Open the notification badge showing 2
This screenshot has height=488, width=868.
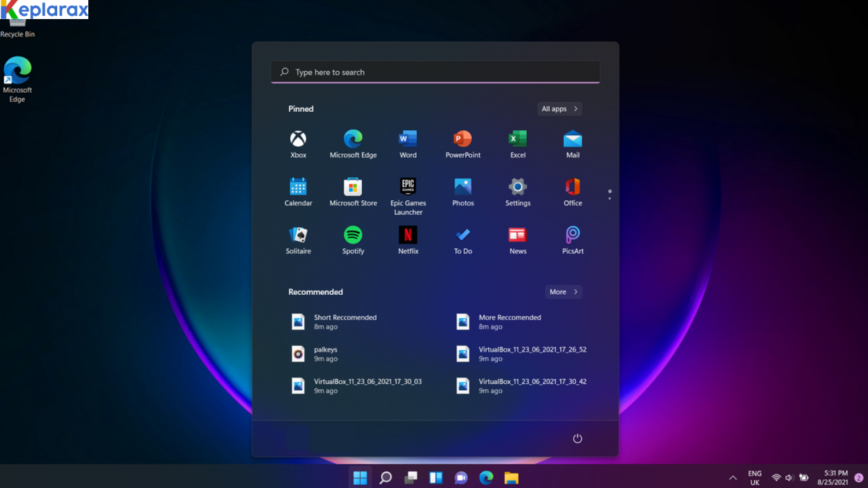[x=859, y=478]
